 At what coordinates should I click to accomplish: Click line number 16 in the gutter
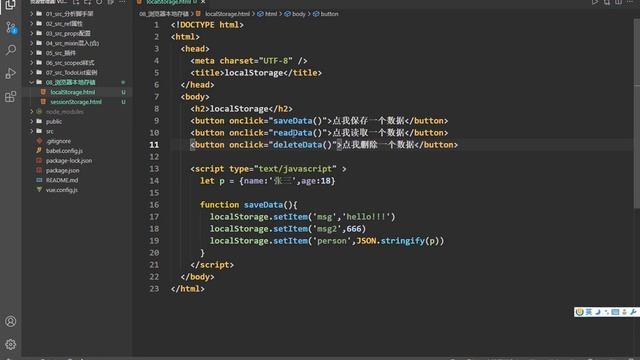click(154, 204)
